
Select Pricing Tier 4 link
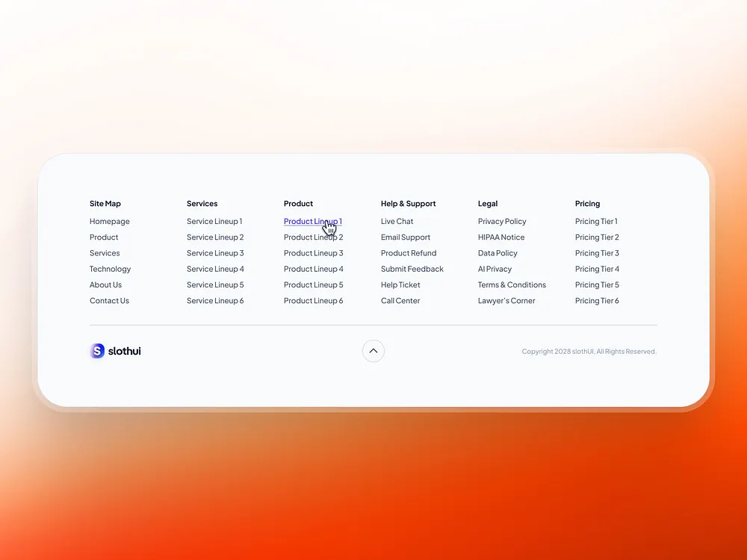[x=596, y=269]
